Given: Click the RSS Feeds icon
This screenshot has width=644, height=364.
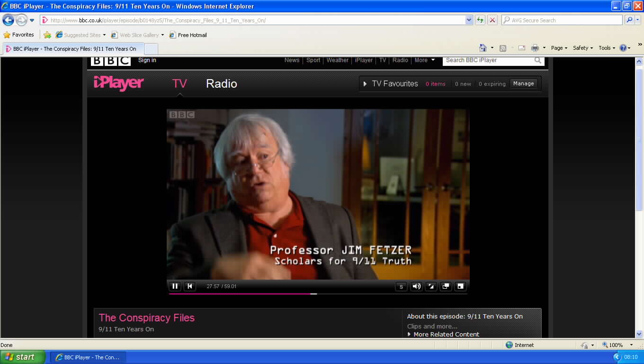Looking at the screenshot, I should tap(503, 48).
